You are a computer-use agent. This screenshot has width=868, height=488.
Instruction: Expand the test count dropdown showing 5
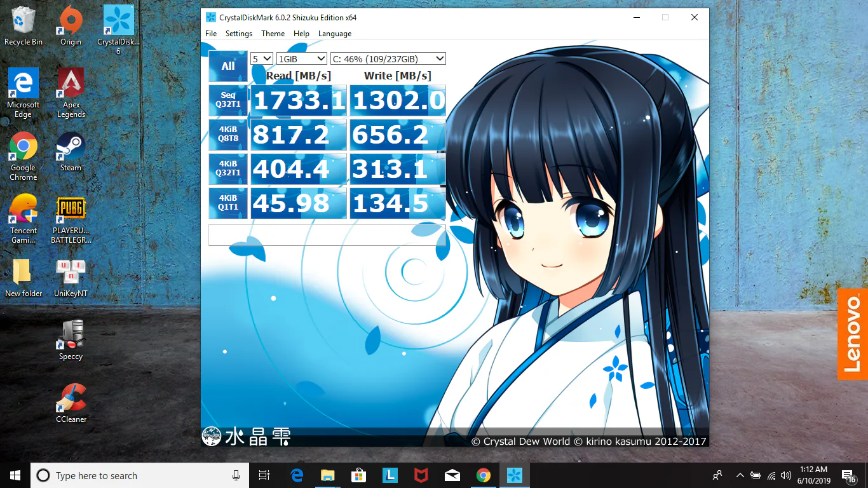[262, 59]
